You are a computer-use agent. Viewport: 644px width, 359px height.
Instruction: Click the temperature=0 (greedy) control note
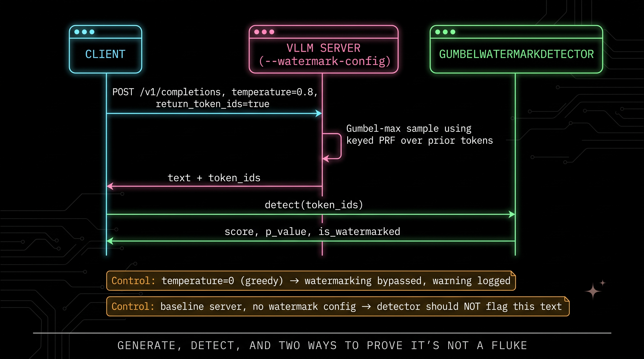(x=311, y=281)
